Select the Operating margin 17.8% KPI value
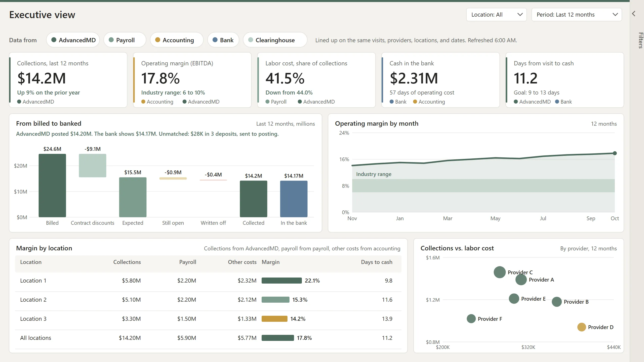 (x=160, y=78)
